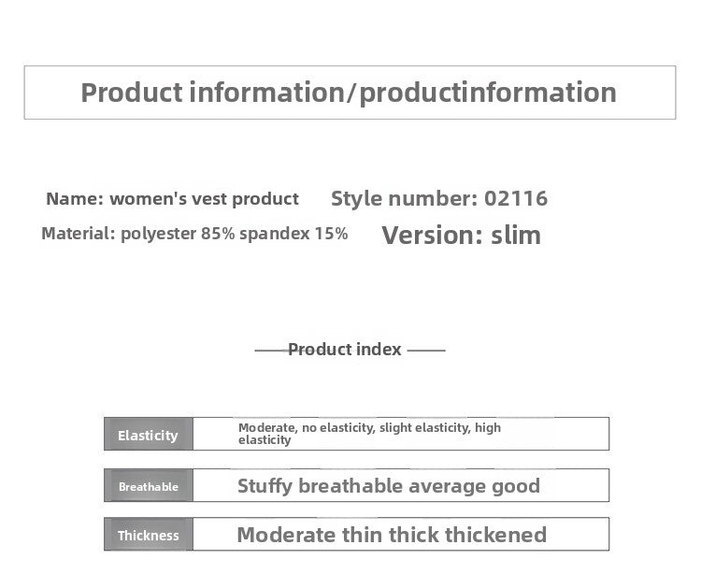Click the 02116 style number digits
Image resolution: width=701 pixels, height=588 pixels.
click(x=516, y=198)
